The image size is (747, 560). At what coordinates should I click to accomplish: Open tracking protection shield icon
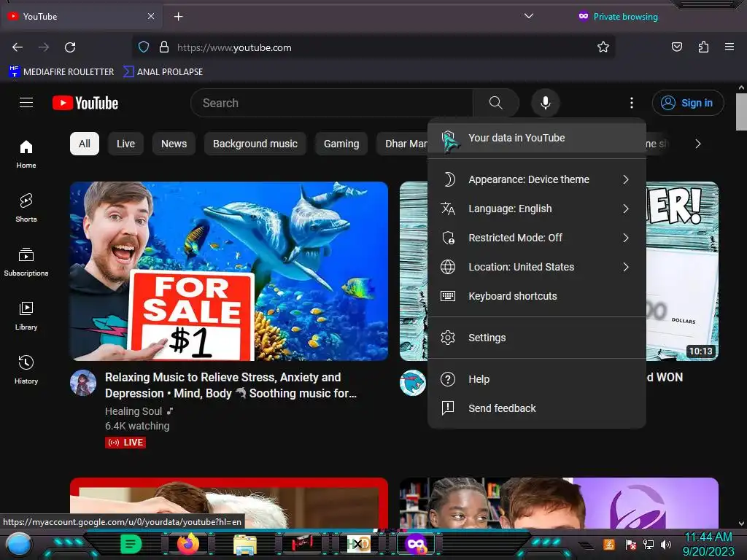pyautogui.click(x=144, y=47)
